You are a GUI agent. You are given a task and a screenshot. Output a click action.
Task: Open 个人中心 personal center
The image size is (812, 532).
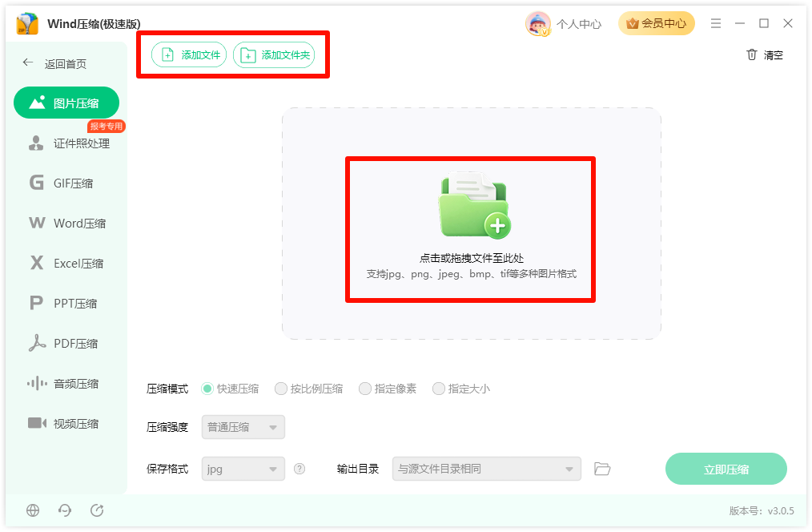578,24
